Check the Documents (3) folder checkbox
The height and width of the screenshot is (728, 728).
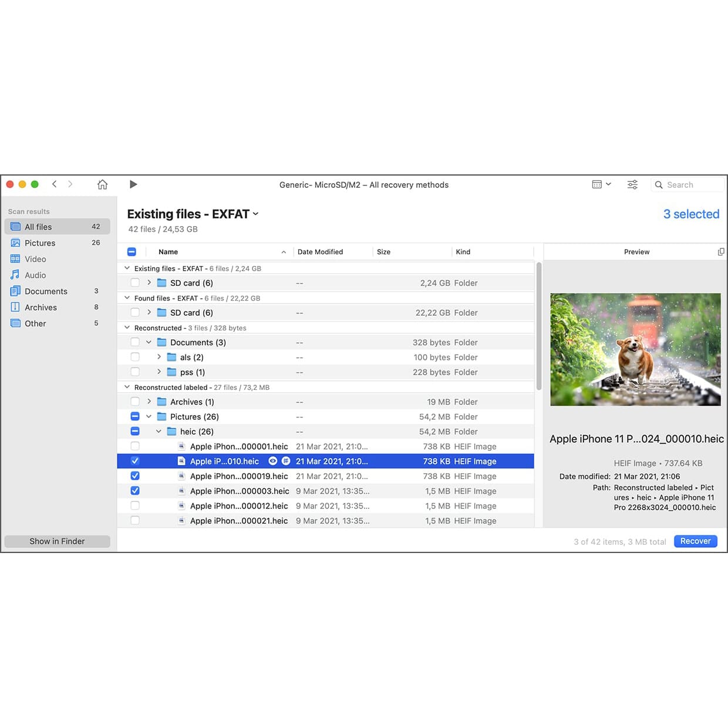pos(135,342)
